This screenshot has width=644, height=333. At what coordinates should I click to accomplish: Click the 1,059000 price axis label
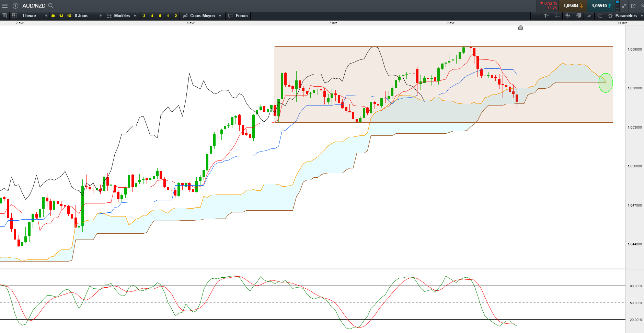pos(635,49)
